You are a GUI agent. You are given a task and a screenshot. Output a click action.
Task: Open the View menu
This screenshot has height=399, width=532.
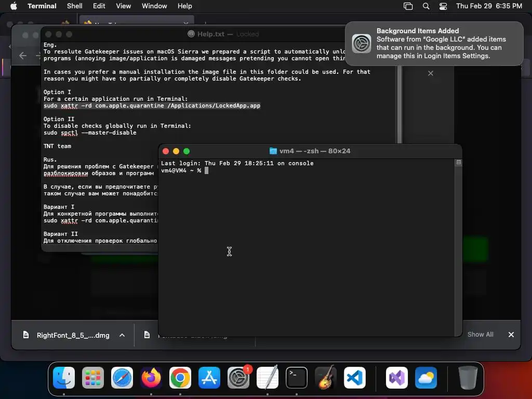[124, 6]
